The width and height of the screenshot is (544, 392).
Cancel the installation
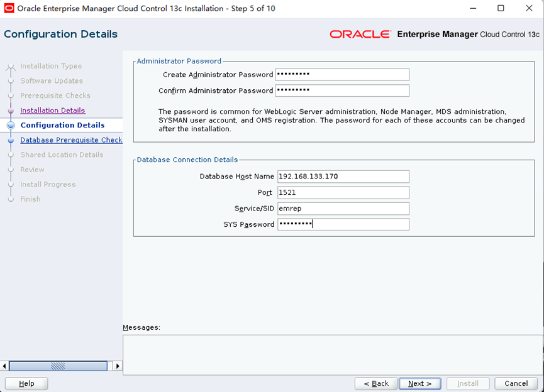tap(516, 383)
